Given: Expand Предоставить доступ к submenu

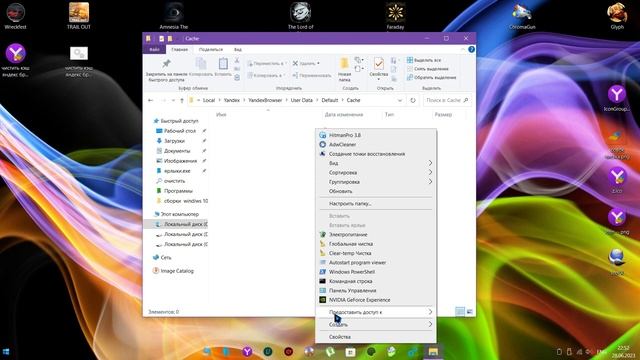Looking at the screenshot, I should click(x=376, y=312).
